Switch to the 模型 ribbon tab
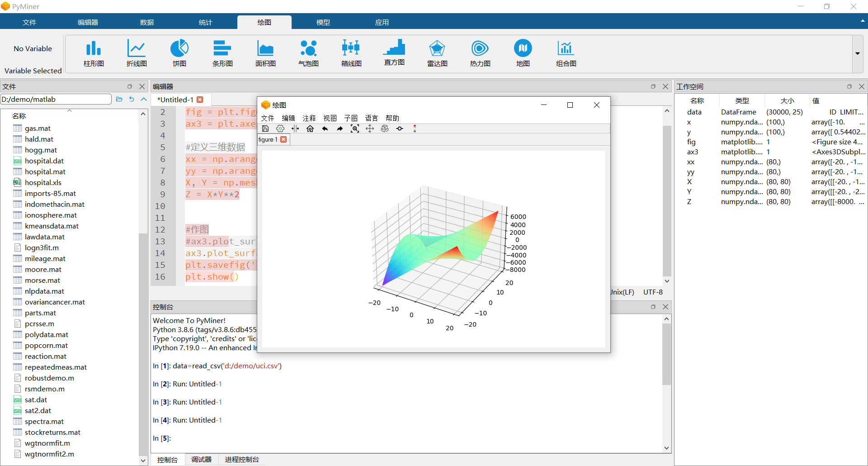The height and width of the screenshot is (466, 868). pos(323,22)
